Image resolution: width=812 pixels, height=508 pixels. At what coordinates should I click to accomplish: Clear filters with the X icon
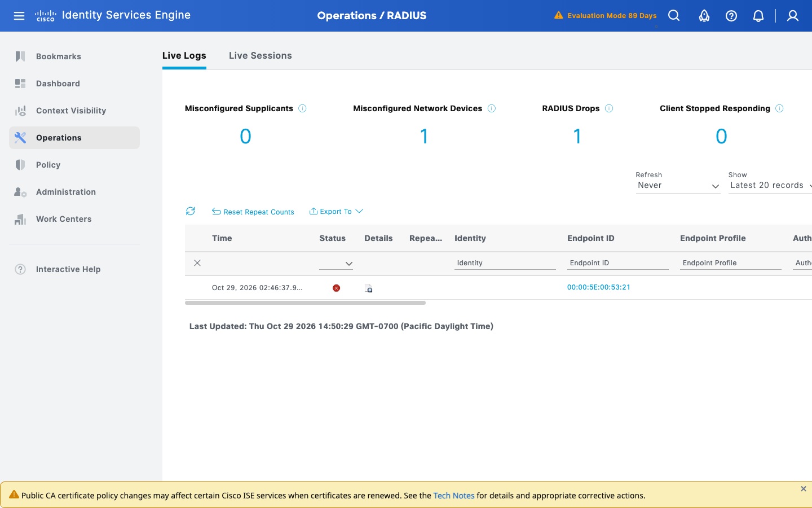[197, 263]
